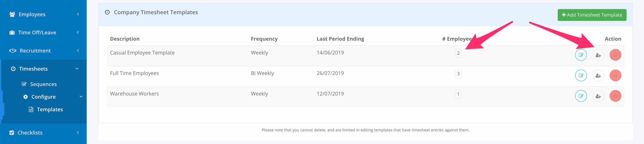Expand the Employees sidebar menu
Image resolution: width=644 pixels, height=144 pixels.
pos(43,14)
